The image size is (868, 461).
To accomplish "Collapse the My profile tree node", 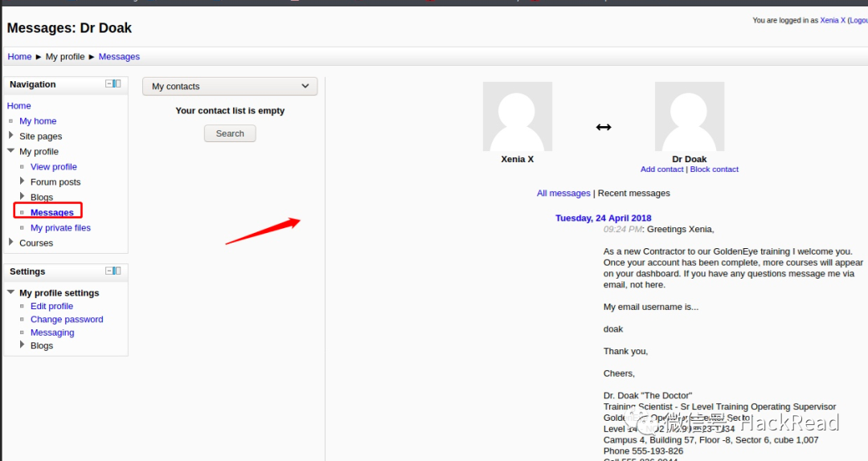I will point(11,150).
